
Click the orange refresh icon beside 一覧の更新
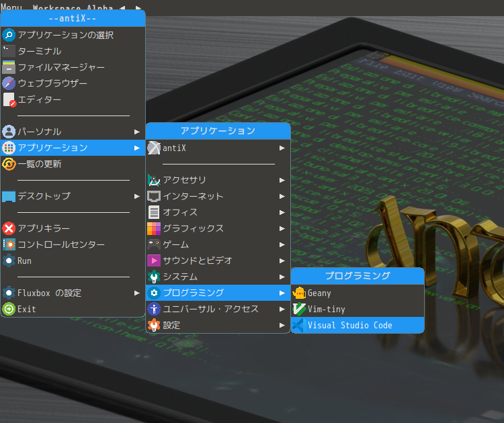pos(9,164)
